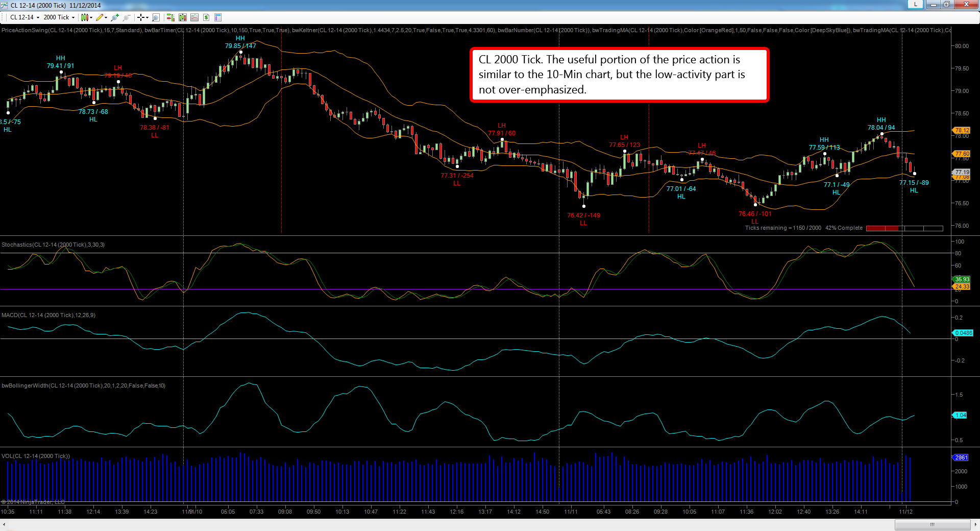This screenshot has height=531, width=980.
Task: Open the indicators dialog icon
Action: click(x=183, y=17)
